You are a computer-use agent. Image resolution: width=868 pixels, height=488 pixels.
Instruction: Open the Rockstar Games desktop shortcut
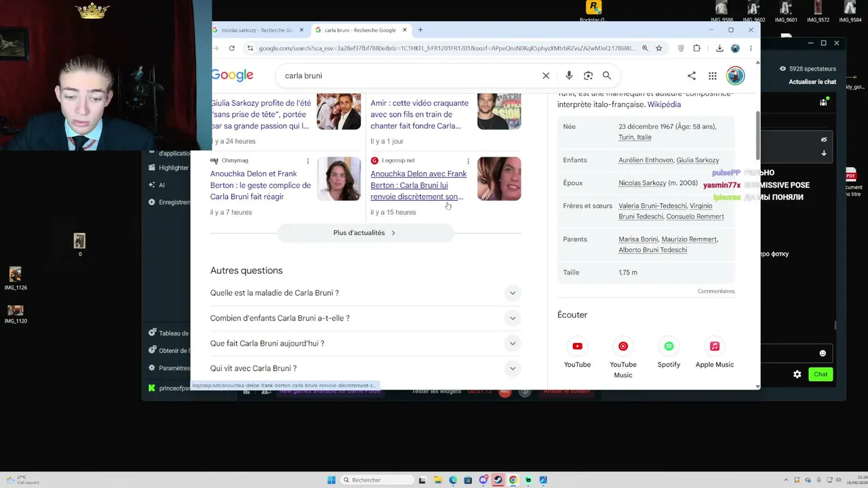tap(593, 9)
